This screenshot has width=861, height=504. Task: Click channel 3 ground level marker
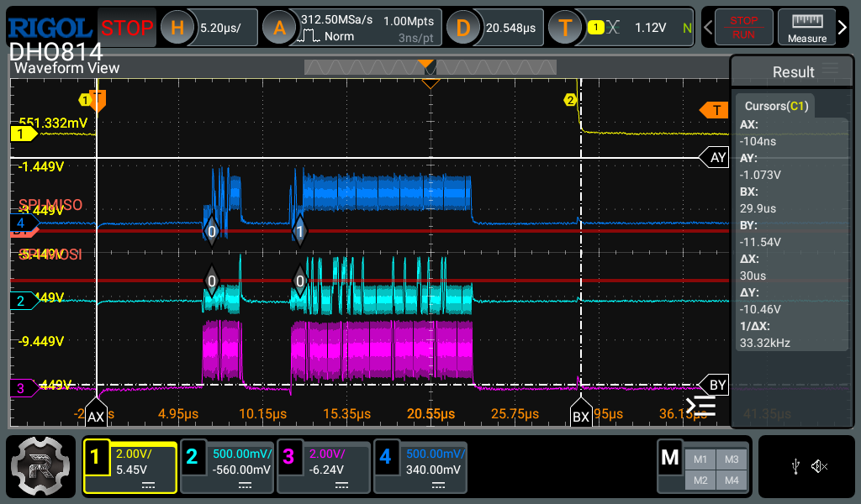(24, 388)
